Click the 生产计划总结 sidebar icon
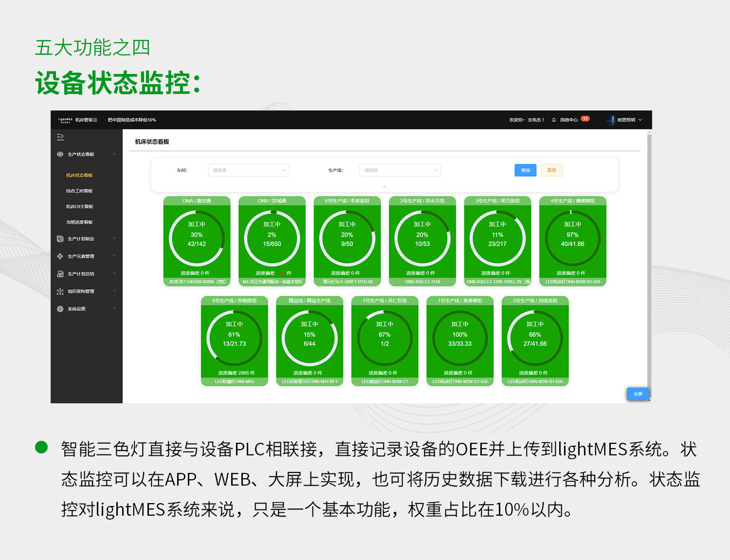 [x=60, y=274]
